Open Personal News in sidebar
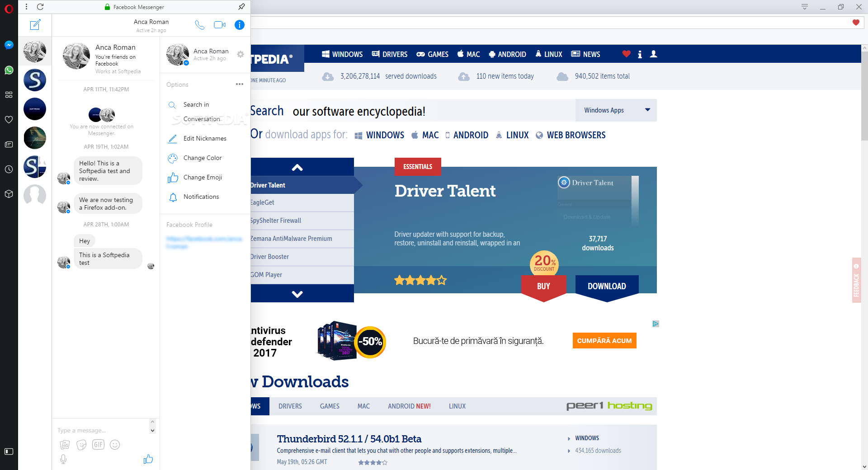This screenshot has width=868, height=470. (x=9, y=145)
